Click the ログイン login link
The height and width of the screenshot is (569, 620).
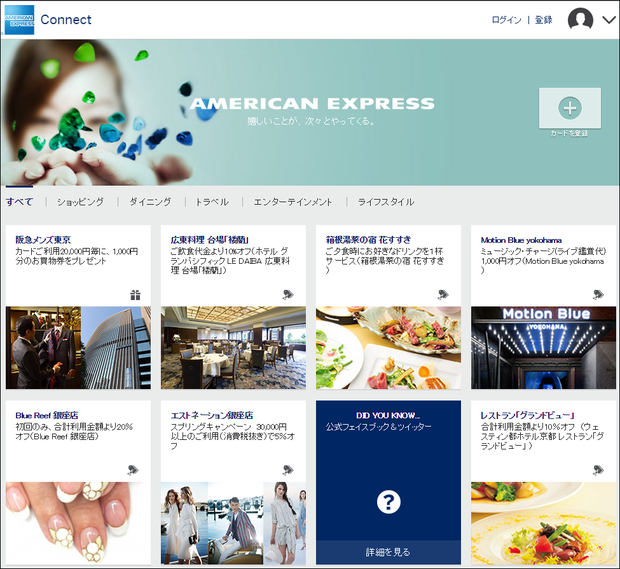tap(507, 20)
